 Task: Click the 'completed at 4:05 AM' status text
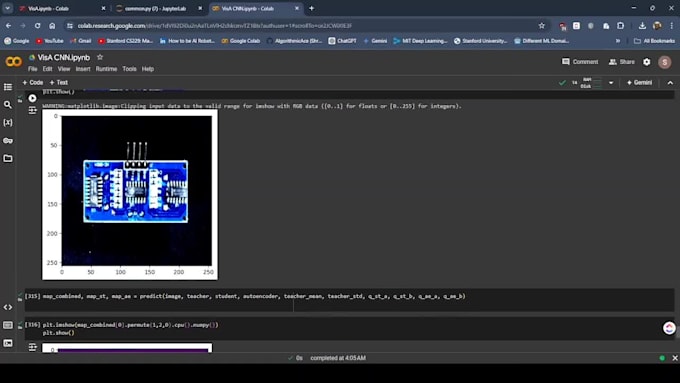tap(338, 358)
